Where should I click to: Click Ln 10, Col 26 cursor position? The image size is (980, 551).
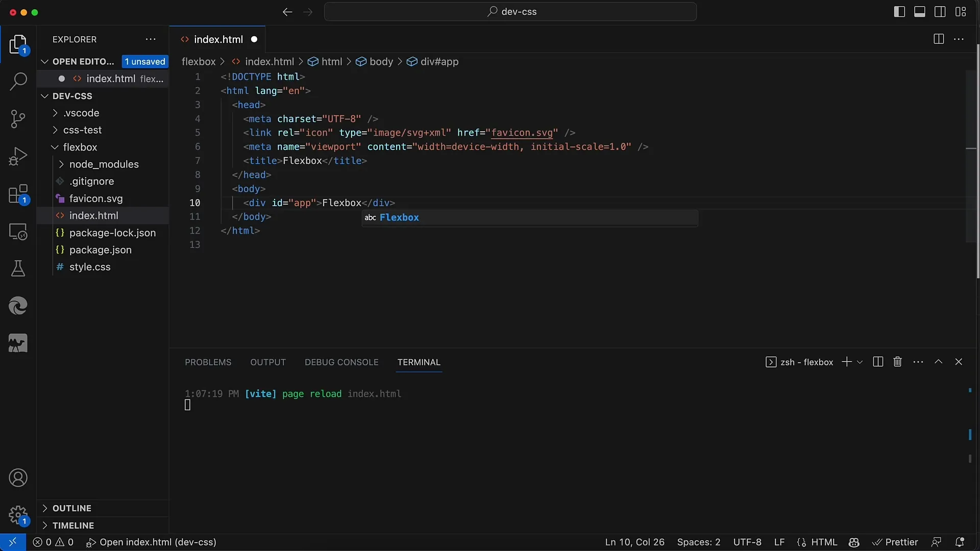click(635, 542)
